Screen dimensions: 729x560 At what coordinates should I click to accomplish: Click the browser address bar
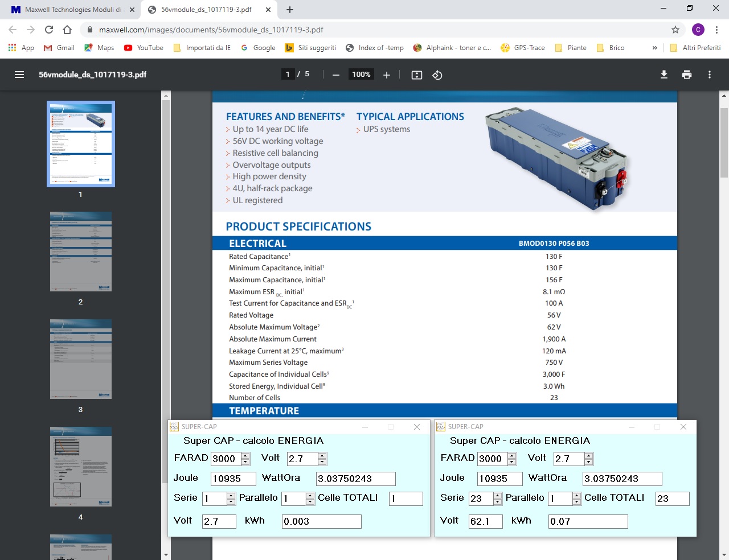tap(376, 30)
